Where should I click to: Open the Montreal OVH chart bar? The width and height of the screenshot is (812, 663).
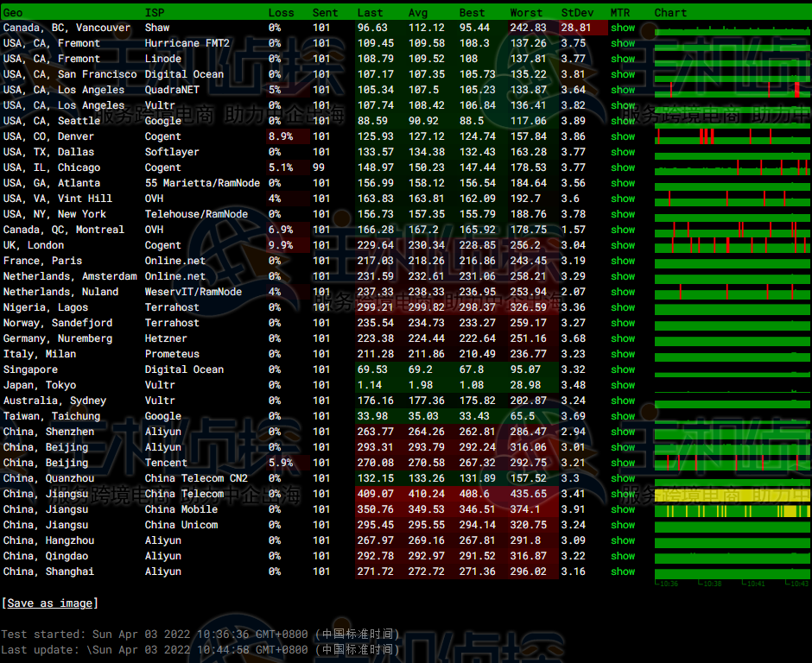(x=732, y=230)
